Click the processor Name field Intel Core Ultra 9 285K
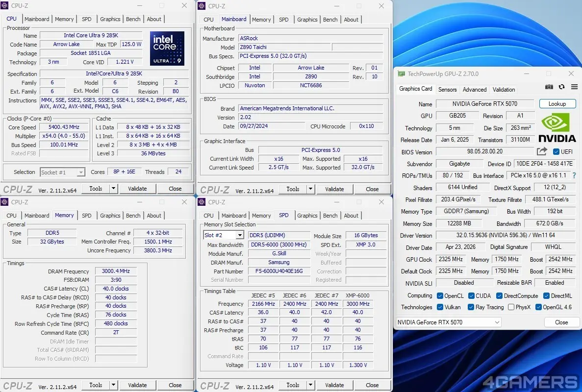 tap(91, 35)
